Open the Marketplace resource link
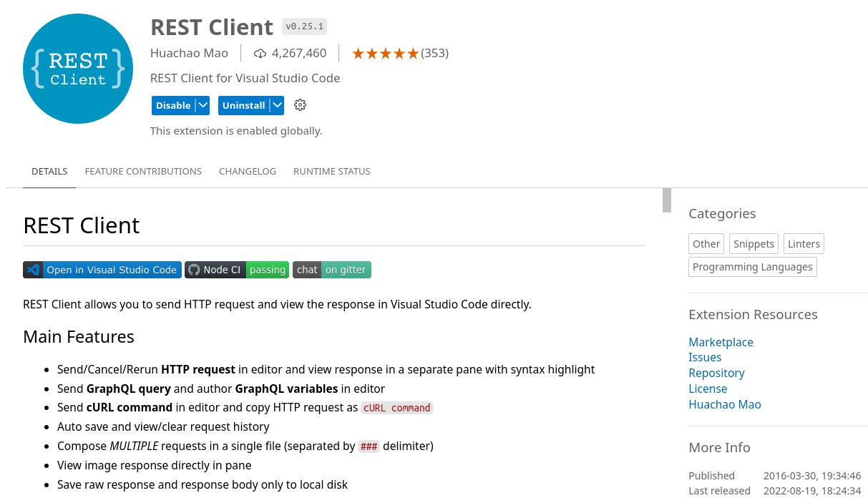This screenshot has height=498, width=868. pyautogui.click(x=721, y=342)
